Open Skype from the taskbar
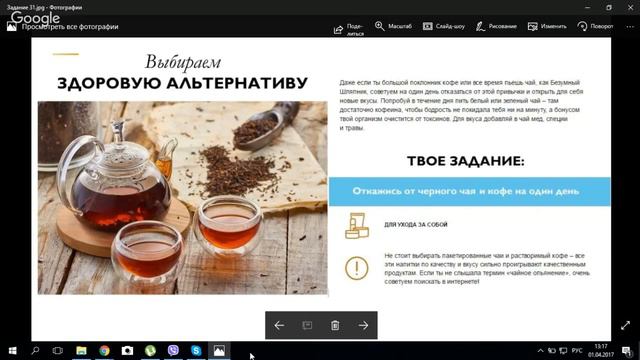This screenshot has height=360, width=640. [x=196, y=351]
